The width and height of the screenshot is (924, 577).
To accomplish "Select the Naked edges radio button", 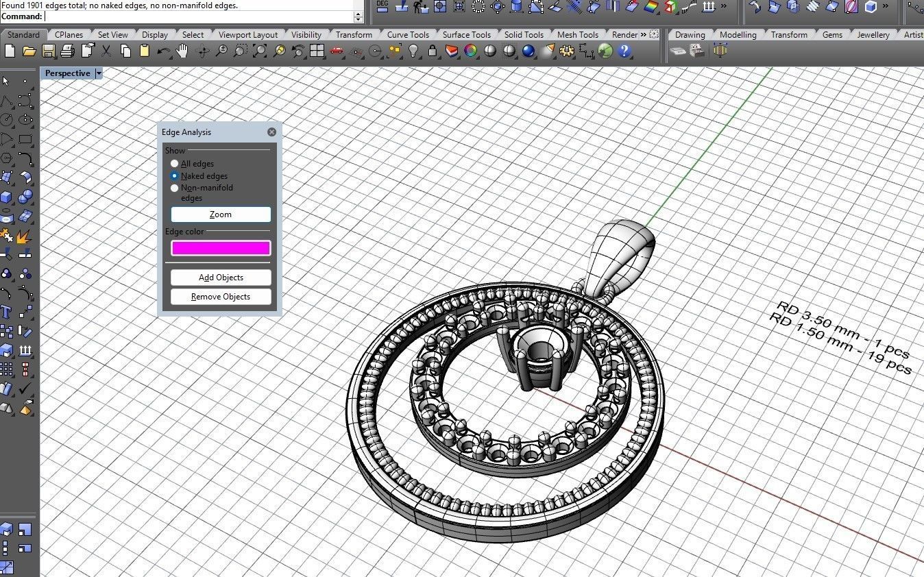I will coord(175,176).
